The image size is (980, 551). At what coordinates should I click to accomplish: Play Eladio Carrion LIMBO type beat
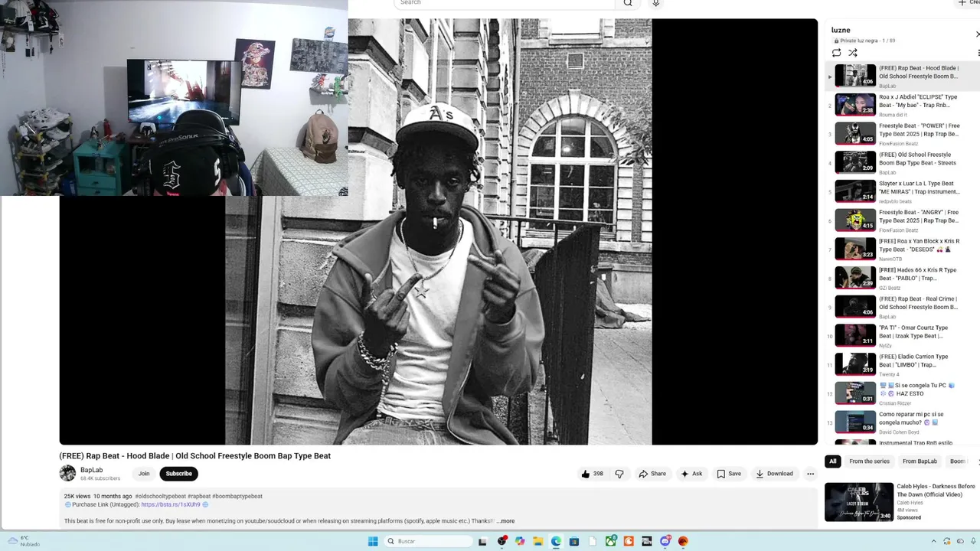click(902, 364)
